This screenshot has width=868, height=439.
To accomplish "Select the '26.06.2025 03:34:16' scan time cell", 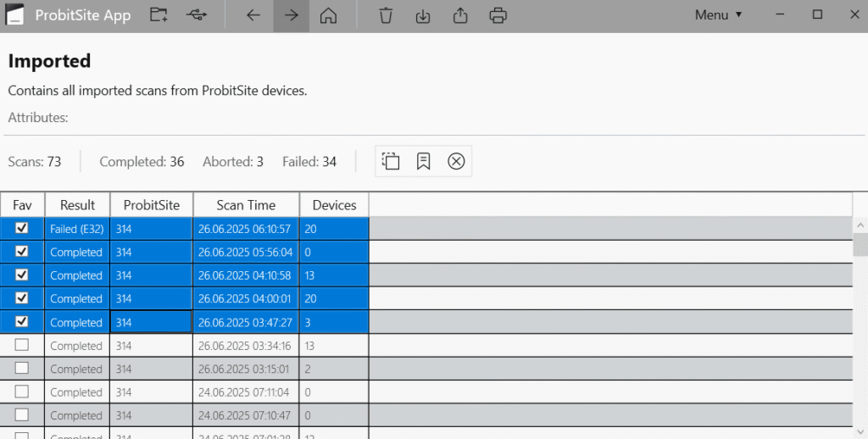I will pos(247,346).
